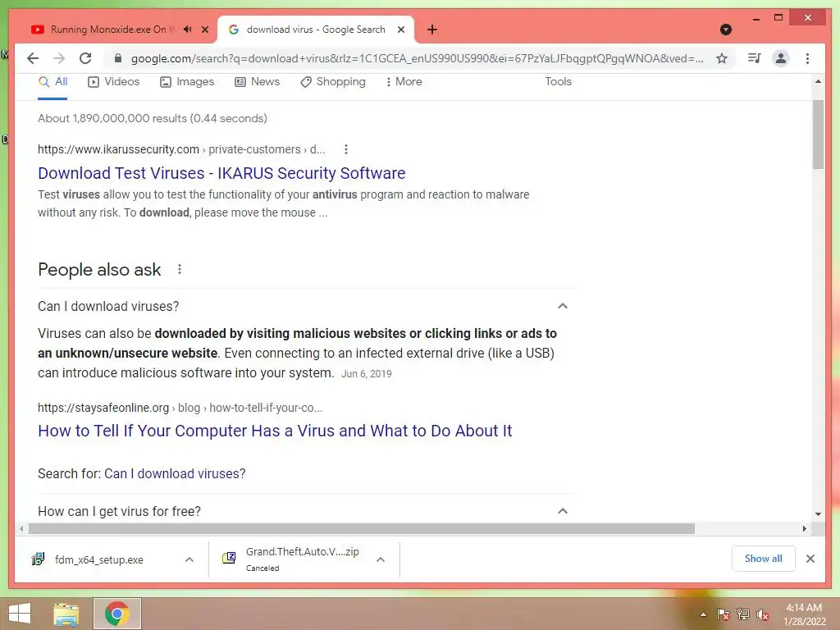Open File Explorer from the taskbar

tap(66, 614)
